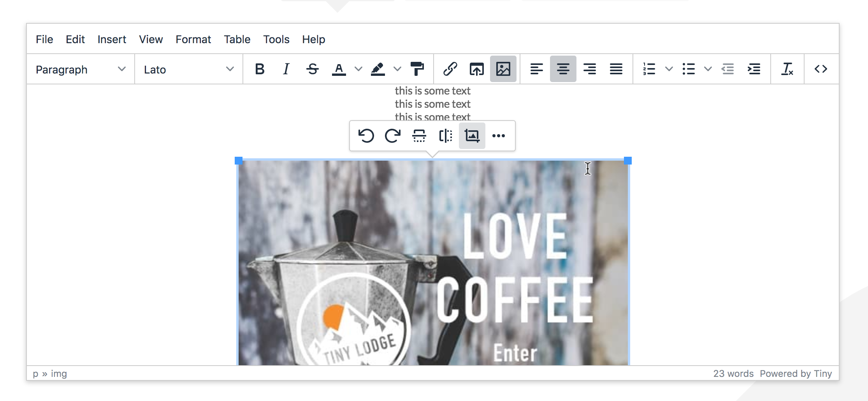Clear formatting from selection
The width and height of the screenshot is (868, 401).
[787, 69]
